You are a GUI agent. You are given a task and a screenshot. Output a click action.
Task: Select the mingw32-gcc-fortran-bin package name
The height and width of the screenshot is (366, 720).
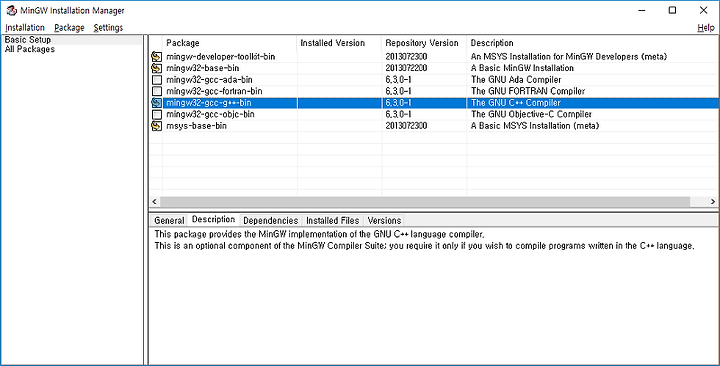coord(214,91)
